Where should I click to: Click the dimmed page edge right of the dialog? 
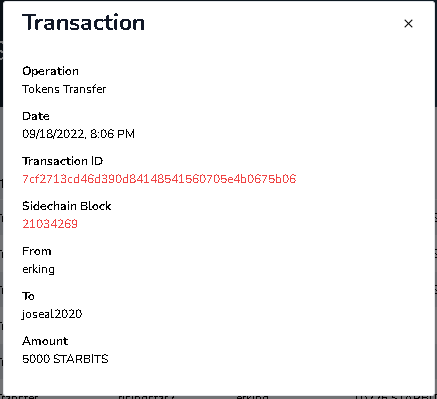coord(436,233)
